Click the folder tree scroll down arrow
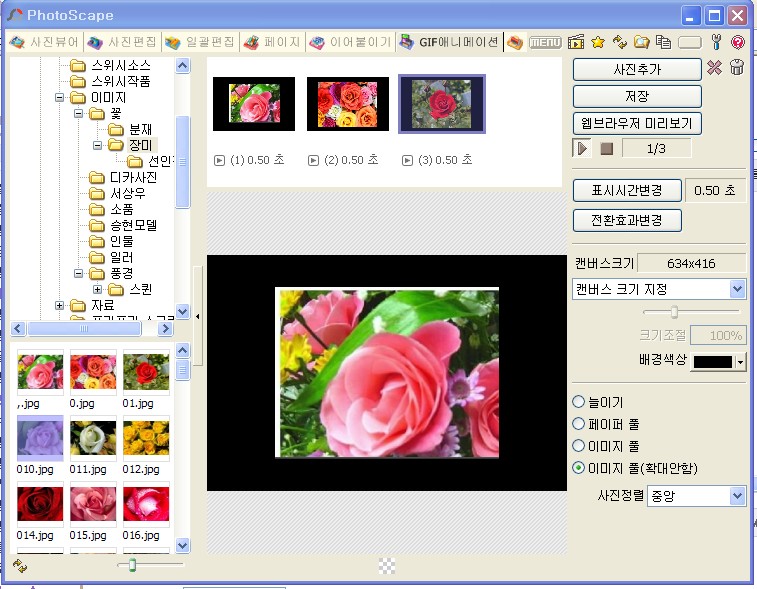This screenshot has height=589, width=757. tap(182, 311)
